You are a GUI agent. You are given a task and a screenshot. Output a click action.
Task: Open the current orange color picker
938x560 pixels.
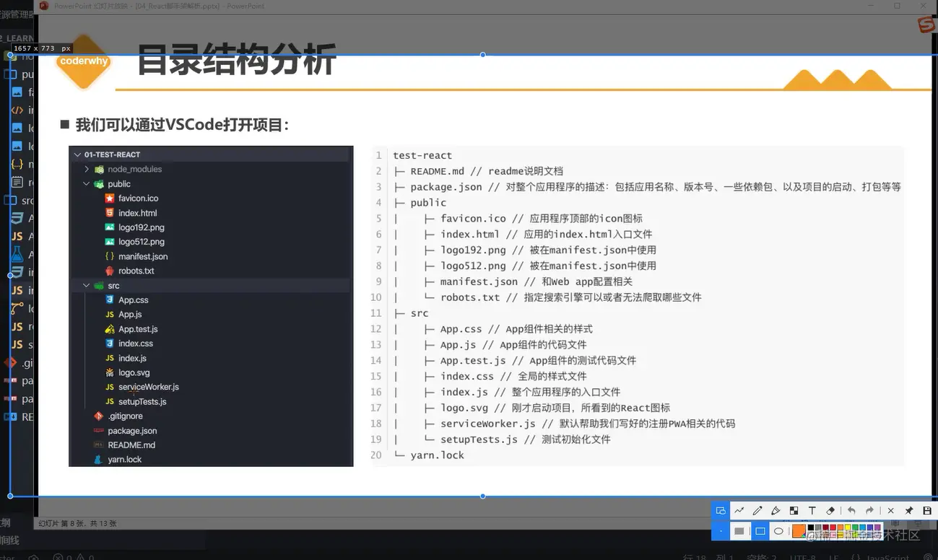(x=799, y=531)
